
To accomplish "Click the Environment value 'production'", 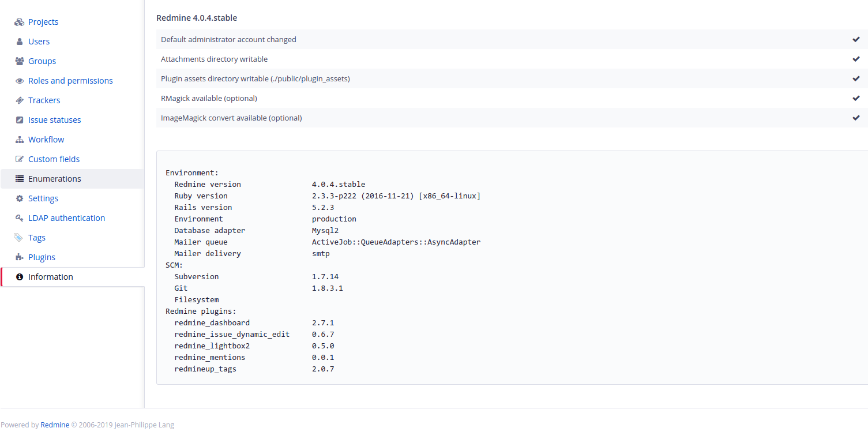I will (334, 219).
